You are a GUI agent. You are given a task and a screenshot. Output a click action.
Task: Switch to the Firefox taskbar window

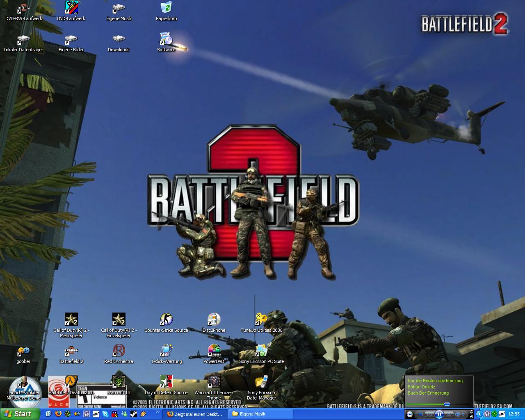tap(194, 414)
